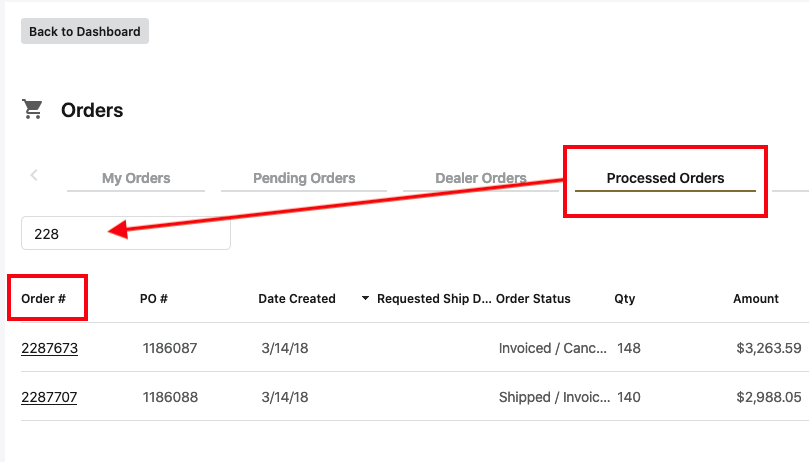Click the search field containing 228
The image size is (809, 462).
coord(126,234)
